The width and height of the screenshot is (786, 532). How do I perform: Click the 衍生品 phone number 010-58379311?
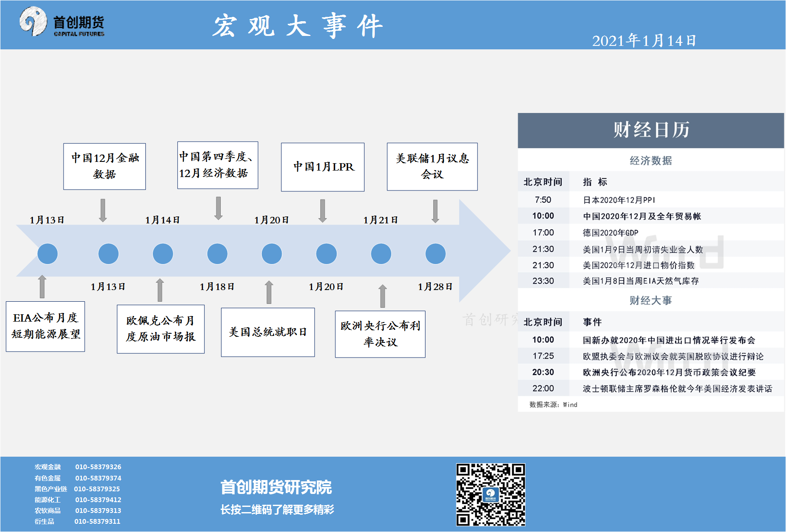click(97, 522)
